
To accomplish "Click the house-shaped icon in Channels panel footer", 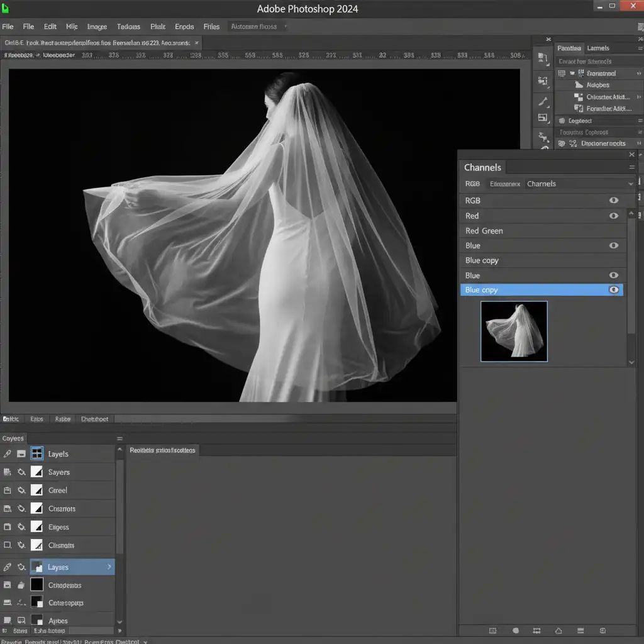I will click(558, 630).
